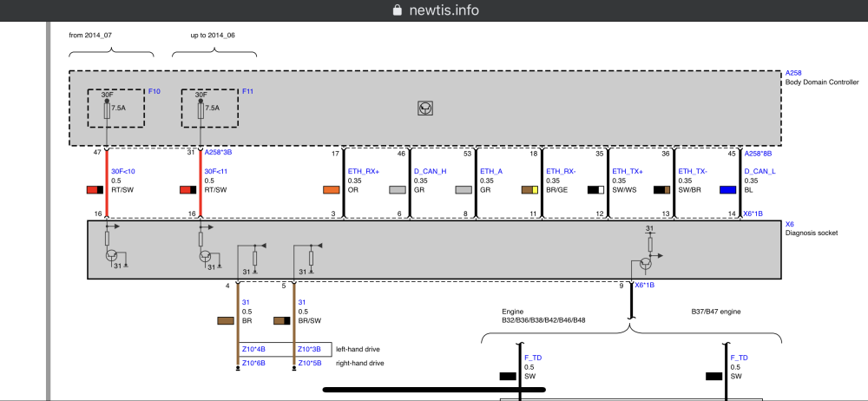The height and width of the screenshot is (401, 868).
Task: Click the F11 fuse symbol box
Action: tap(210, 108)
